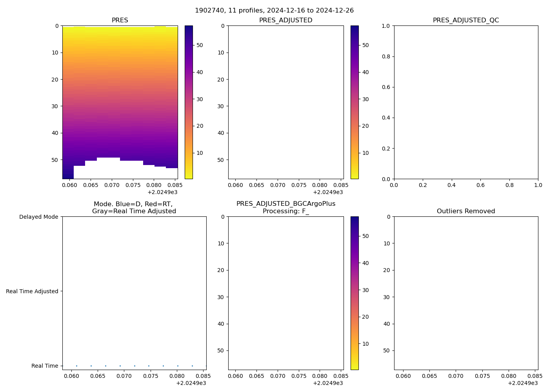Click the Outliers Removed subplot title
The image size is (549, 392).
466,211
